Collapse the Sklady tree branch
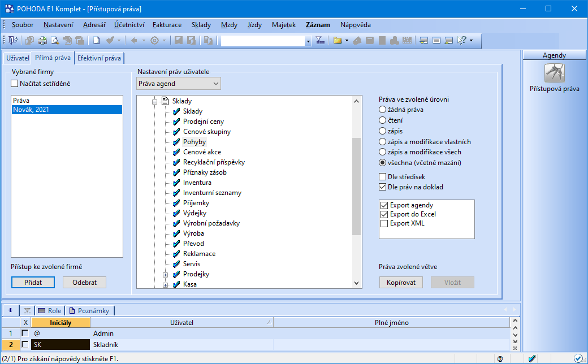588x364 pixels. tap(154, 102)
